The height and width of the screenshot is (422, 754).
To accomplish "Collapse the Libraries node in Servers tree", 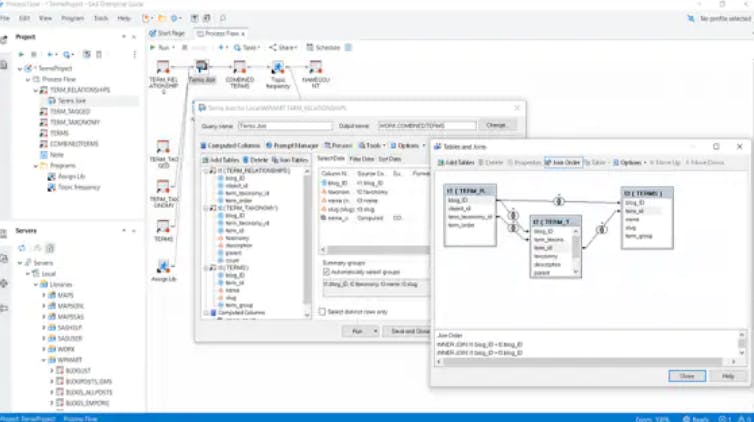I will pyautogui.click(x=36, y=285).
